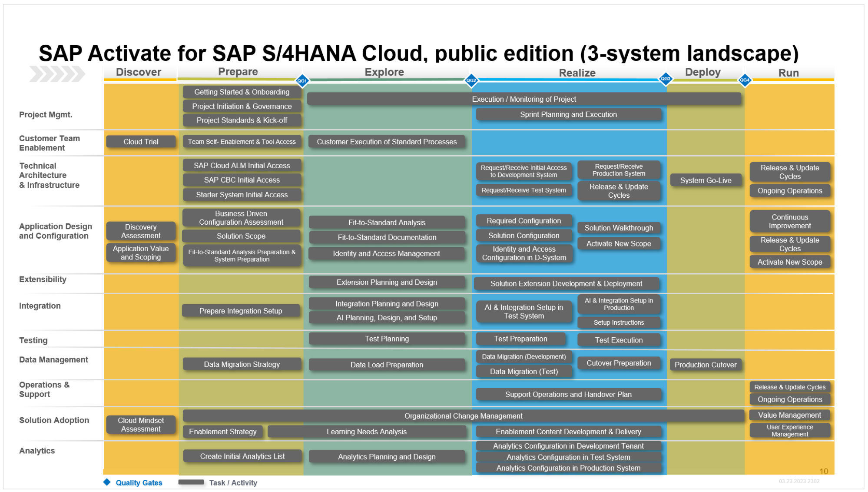This screenshot has width=868, height=492.
Task: Click Request/Receive Production System task
Action: click(x=619, y=170)
